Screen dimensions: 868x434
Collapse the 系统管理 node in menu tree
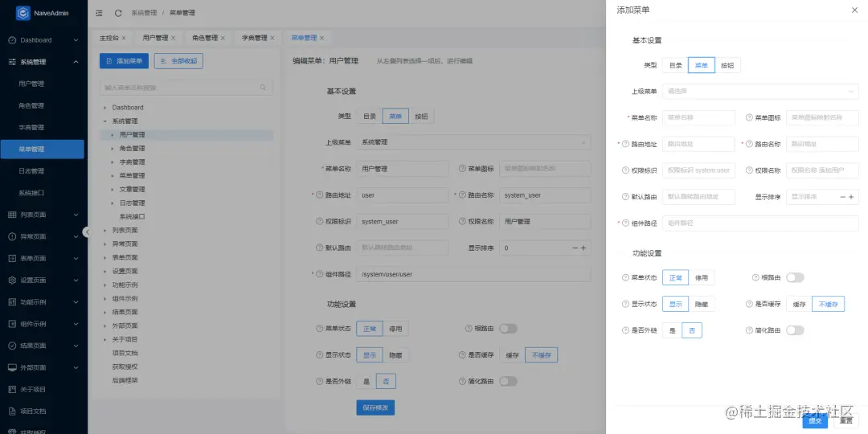[x=105, y=121]
